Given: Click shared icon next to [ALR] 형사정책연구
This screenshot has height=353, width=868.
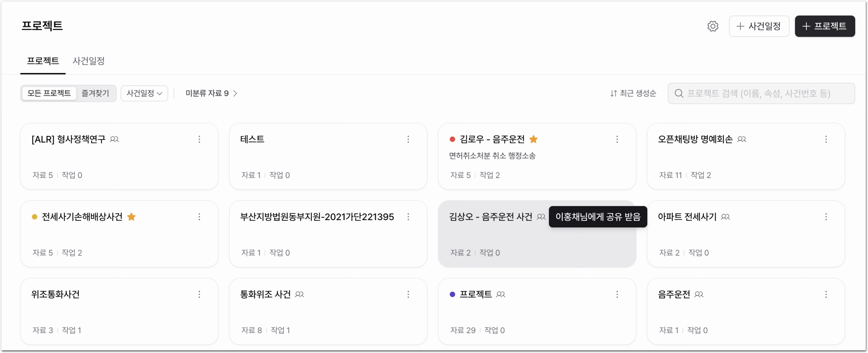Looking at the screenshot, I should pyautogui.click(x=114, y=139).
